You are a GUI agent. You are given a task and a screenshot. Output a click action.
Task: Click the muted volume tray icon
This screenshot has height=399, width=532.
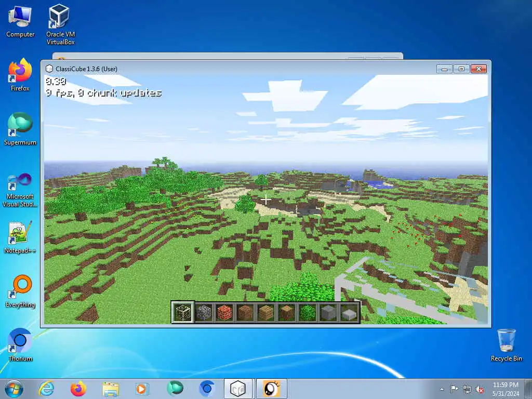pos(480,389)
